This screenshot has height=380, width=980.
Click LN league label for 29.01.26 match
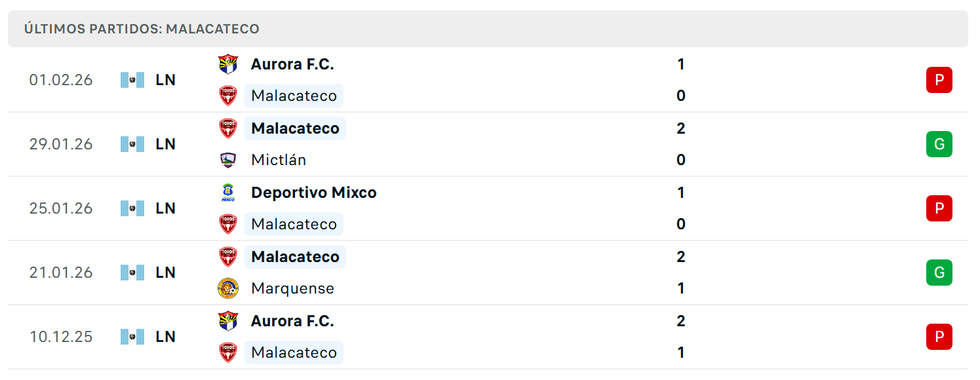coord(166,144)
